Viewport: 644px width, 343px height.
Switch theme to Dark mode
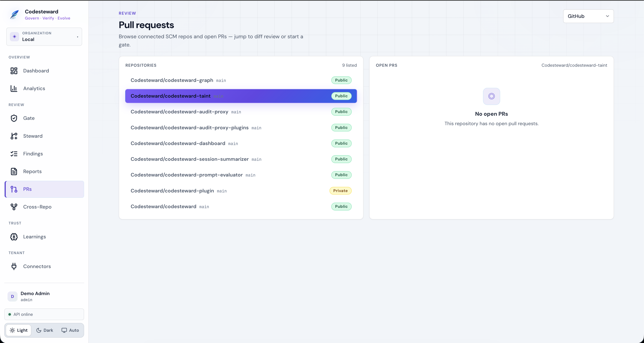pyautogui.click(x=45, y=330)
